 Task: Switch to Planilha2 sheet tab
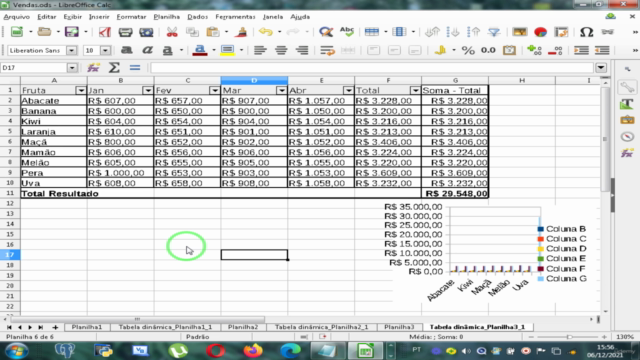click(x=243, y=327)
